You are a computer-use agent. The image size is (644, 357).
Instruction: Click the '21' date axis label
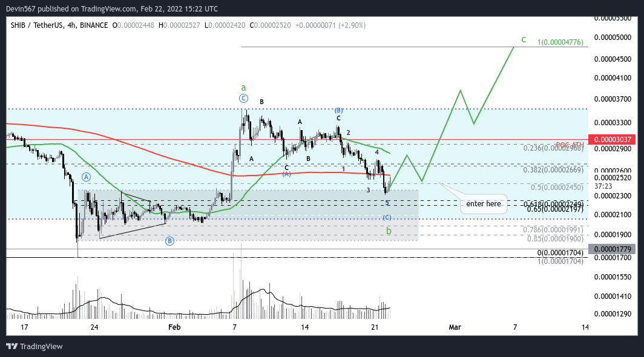[x=375, y=327]
